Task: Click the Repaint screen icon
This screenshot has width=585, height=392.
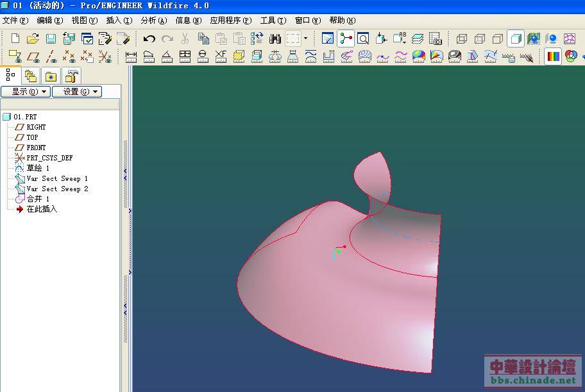Action: pyautogui.click(x=327, y=38)
